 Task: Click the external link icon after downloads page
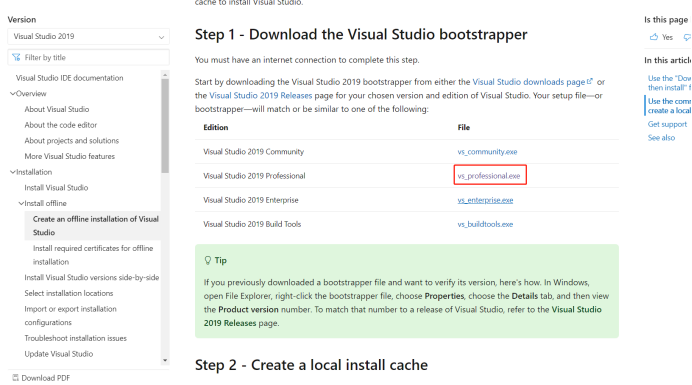point(590,81)
